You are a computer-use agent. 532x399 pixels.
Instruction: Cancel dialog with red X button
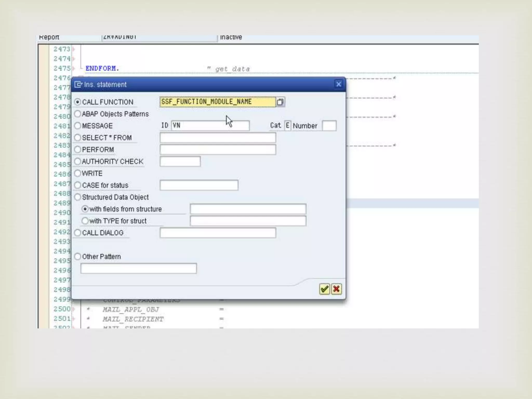[x=336, y=289]
